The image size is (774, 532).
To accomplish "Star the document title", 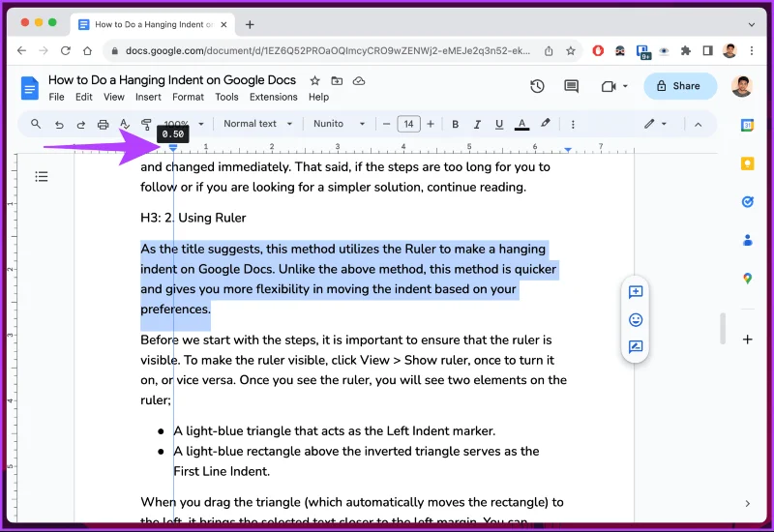I will [315, 80].
